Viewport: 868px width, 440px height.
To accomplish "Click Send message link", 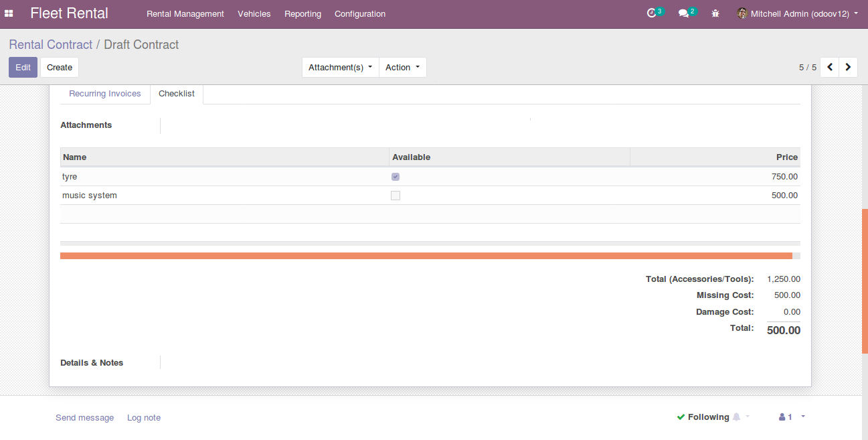I will (84, 417).
